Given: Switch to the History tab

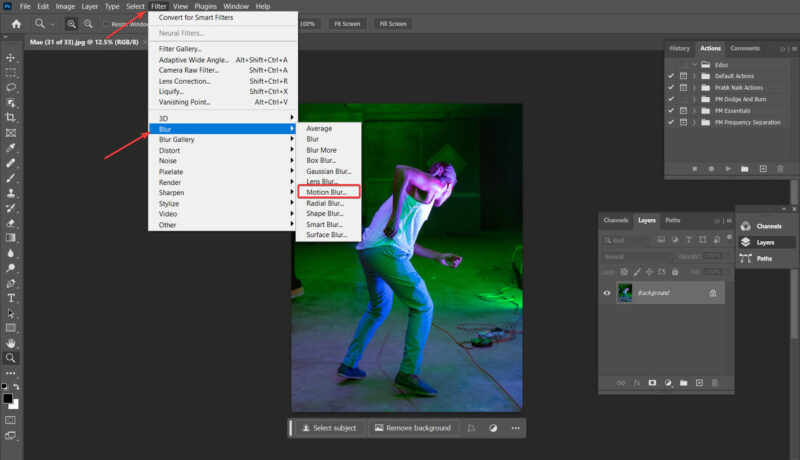Looking at the screenshot, I should (x=679, y=48).
